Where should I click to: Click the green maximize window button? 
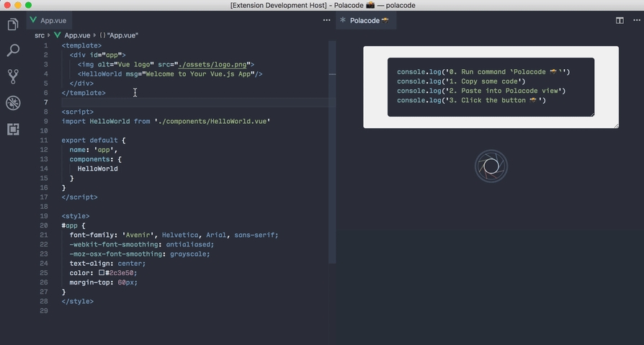tap(28, 5)
